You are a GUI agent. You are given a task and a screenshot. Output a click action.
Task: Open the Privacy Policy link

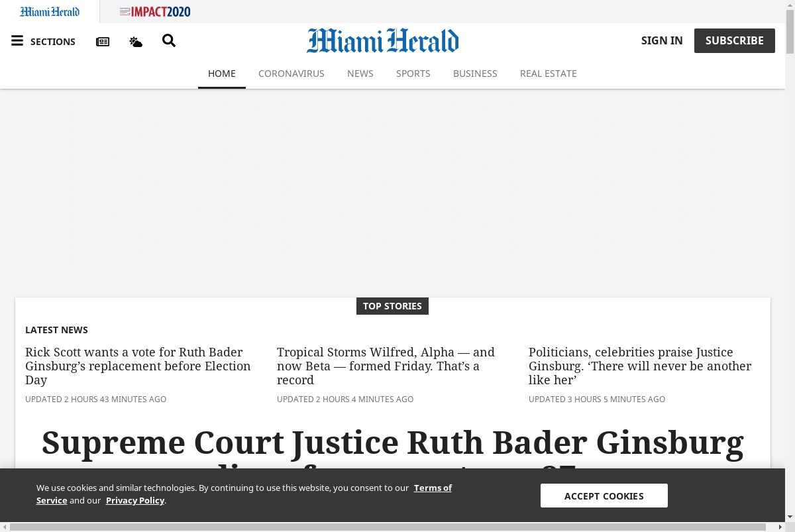point(135,500)
